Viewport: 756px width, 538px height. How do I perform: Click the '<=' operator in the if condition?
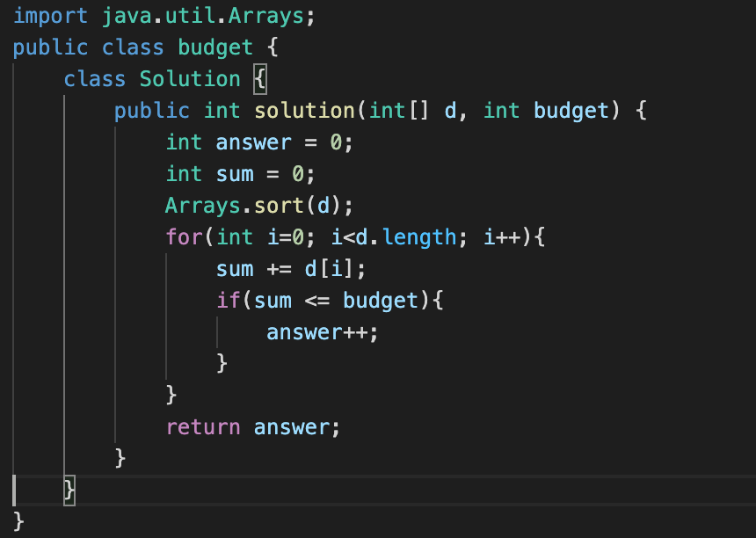pyautogui.click(x=317, y=302)
